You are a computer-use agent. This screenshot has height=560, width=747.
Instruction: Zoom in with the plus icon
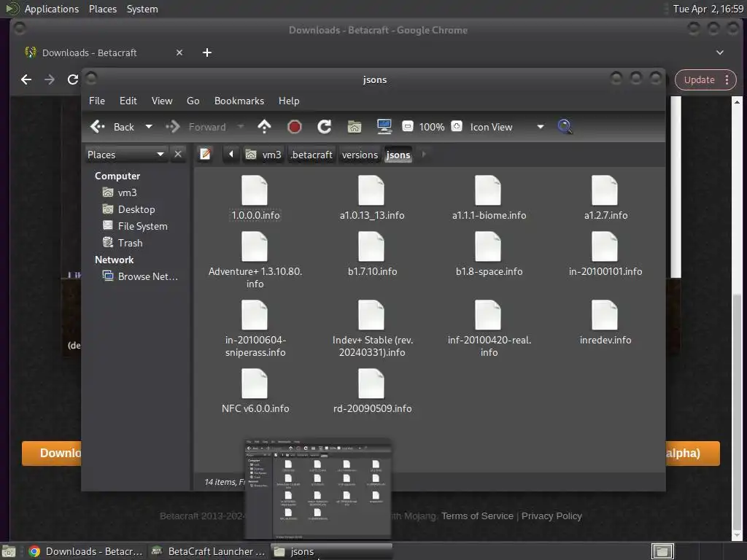coord(457,126)
